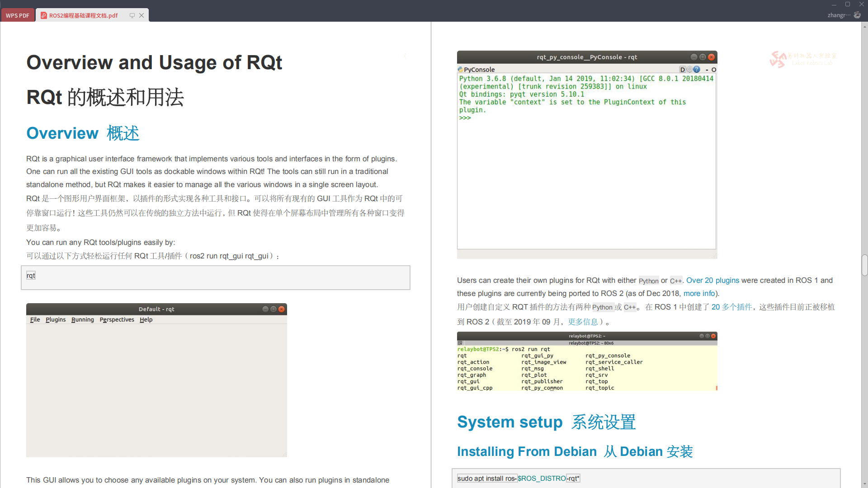The width and height of the screenshot is (868, 488).
Task: Click the vertical scrollbar thumb
Action: coord(864,265)
